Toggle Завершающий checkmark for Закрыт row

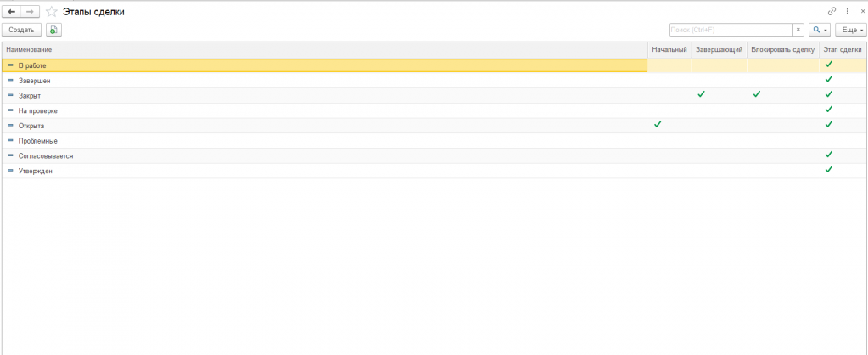click(701, 94)
